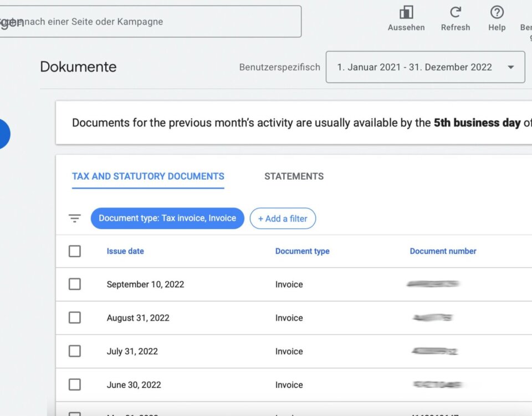Sort documents by Issue date column

tap(125, 251)
